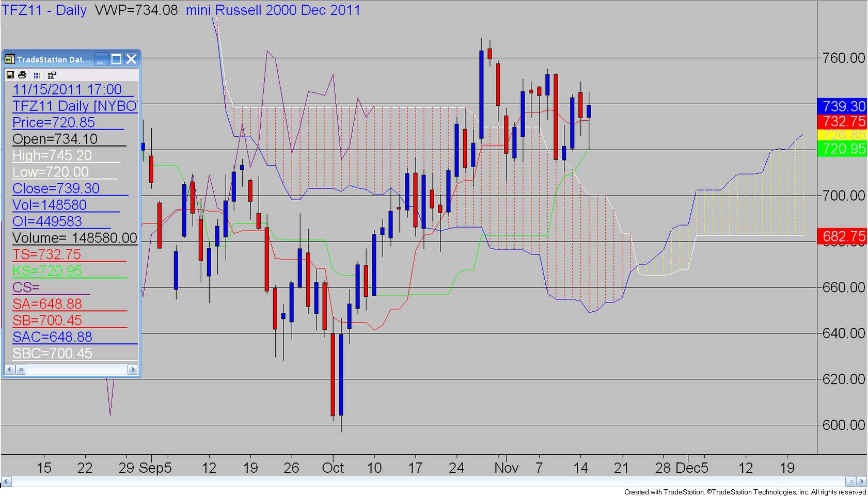Click the chart scrollbar right arrow

pyautogui.click(x=861, y=482)
